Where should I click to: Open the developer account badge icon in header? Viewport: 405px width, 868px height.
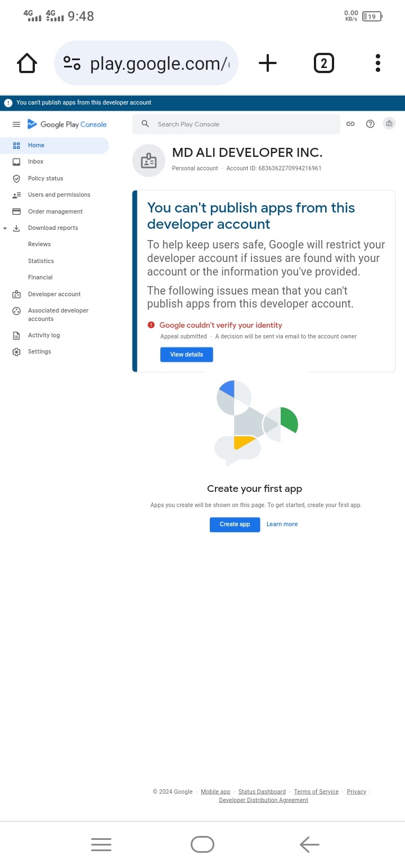coord(389,124)
